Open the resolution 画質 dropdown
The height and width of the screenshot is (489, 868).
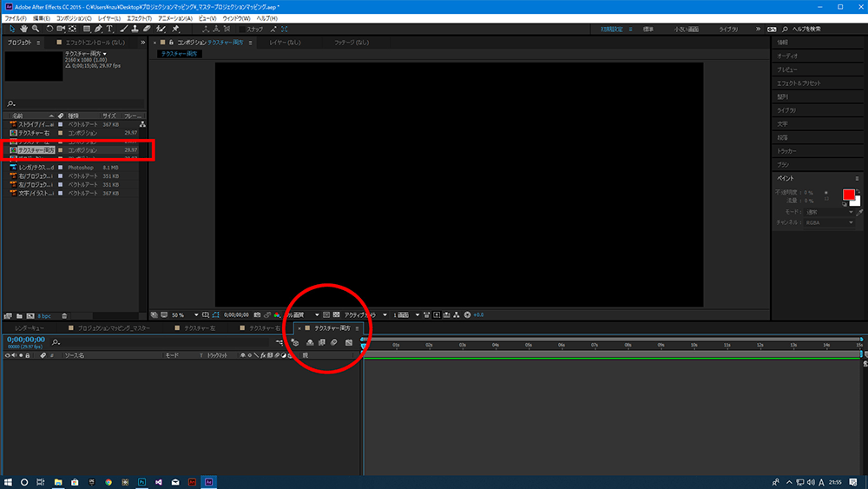(303, 314)
